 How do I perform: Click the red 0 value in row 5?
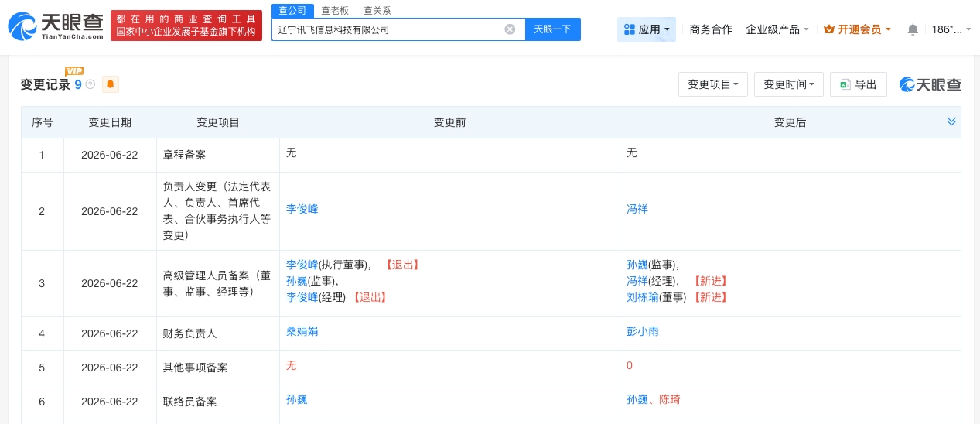click(630, 365)
